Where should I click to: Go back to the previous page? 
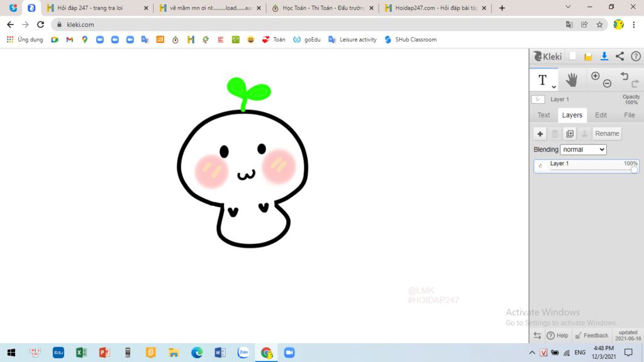[x=10, y=25]
